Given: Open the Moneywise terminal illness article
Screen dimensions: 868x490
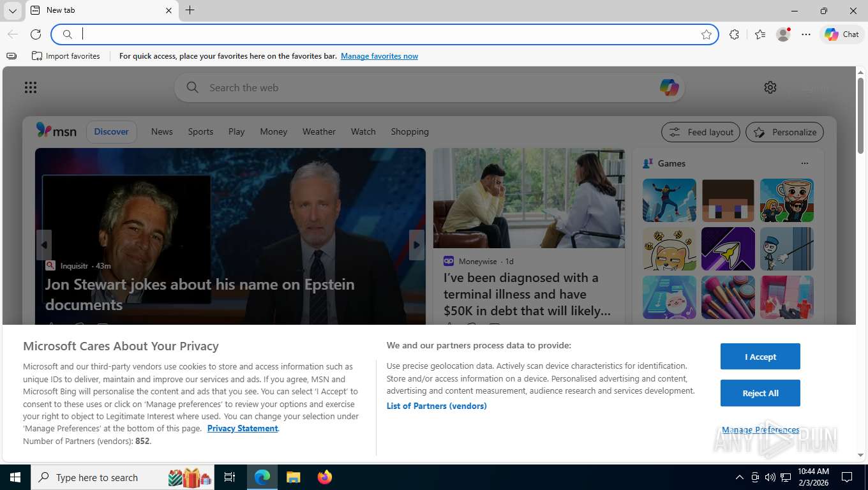Looking at the screenshot, I should click(x=527, y=294).
